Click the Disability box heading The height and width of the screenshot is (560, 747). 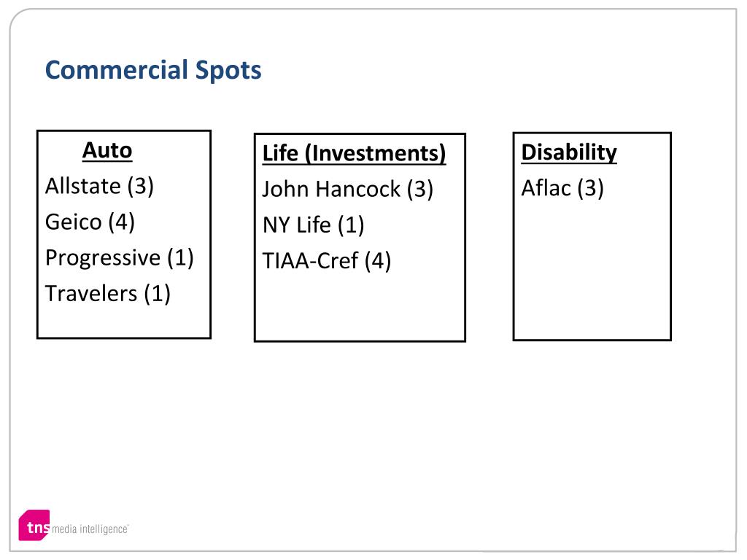coord(569,152)
